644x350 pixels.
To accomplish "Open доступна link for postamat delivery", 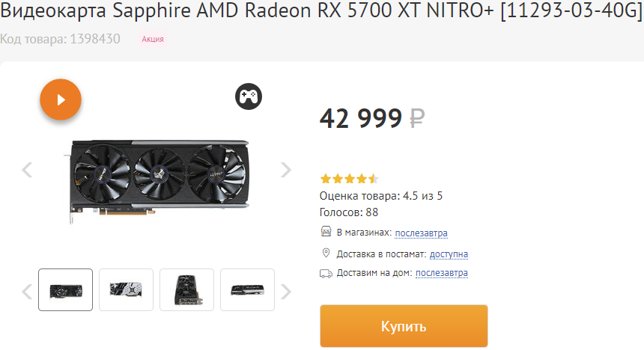I will coord(449,254).
